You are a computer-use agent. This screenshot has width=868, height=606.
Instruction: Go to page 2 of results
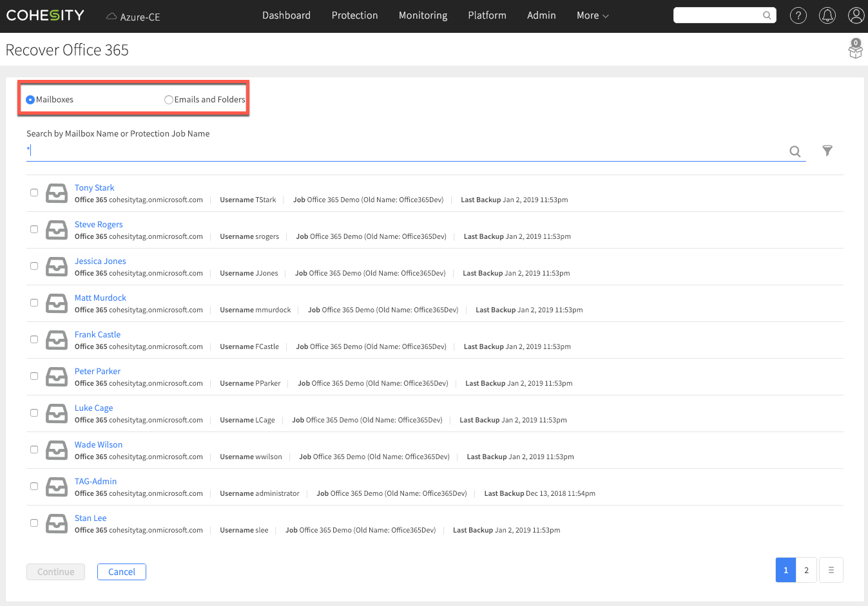[x=806, y=570]
